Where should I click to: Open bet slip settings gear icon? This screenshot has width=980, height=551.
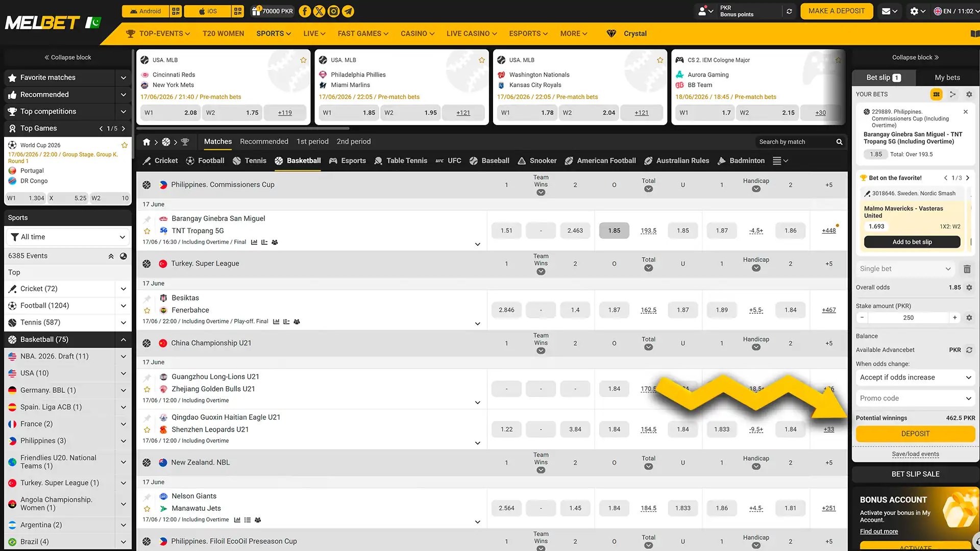(x=969, y=94)
